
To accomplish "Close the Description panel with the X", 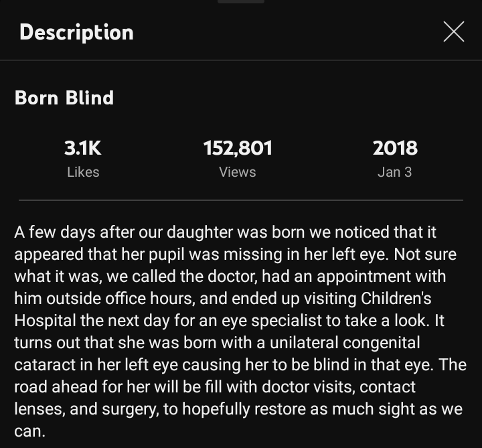I will point(453,31).
